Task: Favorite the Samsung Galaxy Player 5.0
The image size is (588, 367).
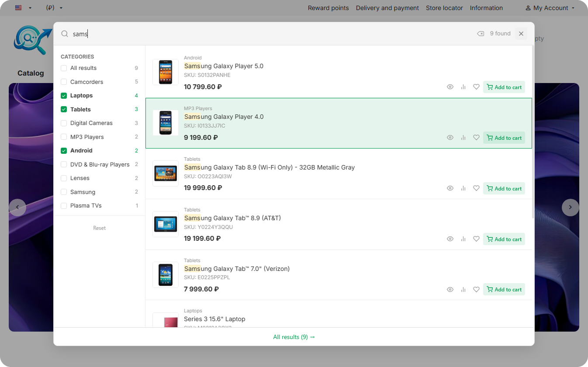Action: tap(476, 87)
